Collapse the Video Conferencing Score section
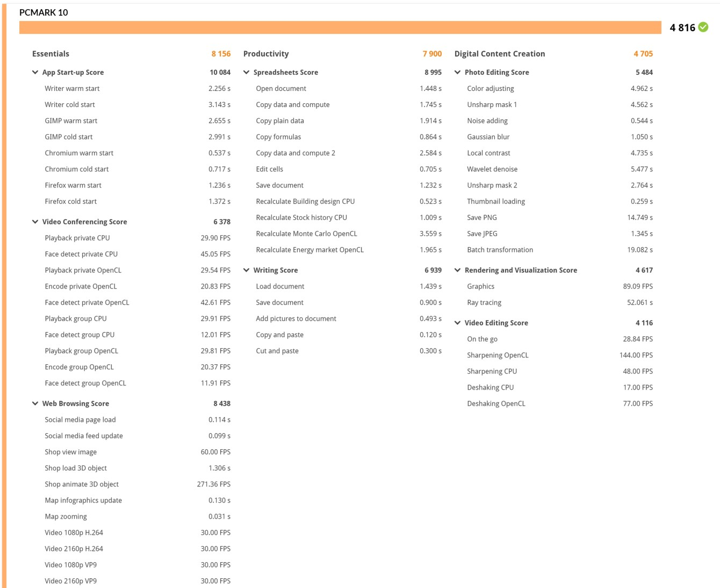Screen dimensions: 720x588 (x=35, y=221)
